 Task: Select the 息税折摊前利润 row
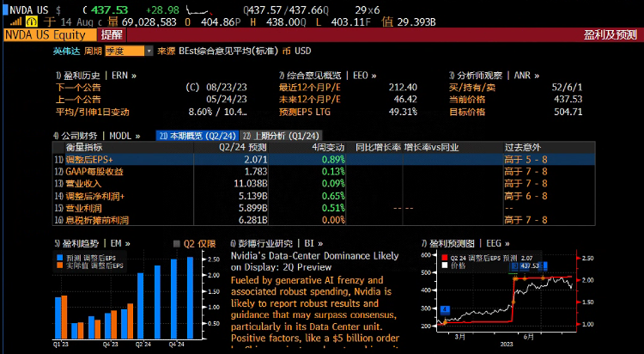324,220
